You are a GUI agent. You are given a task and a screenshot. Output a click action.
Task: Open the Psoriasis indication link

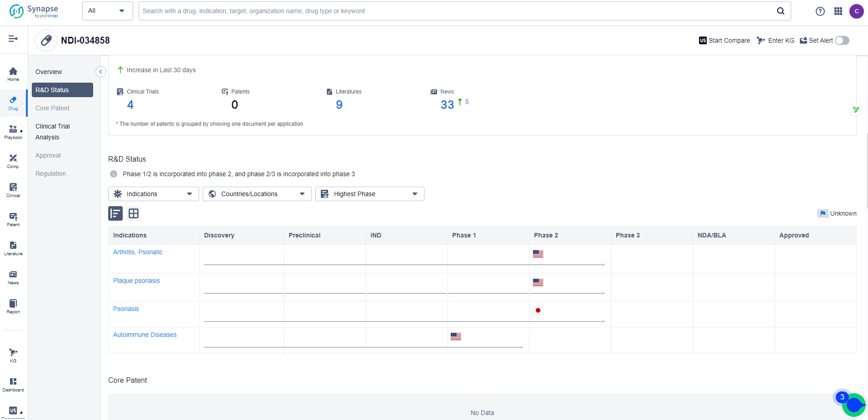[126, 309]
